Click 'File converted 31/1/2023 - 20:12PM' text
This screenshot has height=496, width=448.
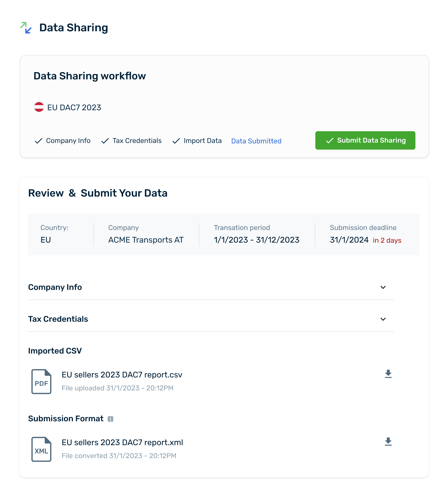(119, 456)
